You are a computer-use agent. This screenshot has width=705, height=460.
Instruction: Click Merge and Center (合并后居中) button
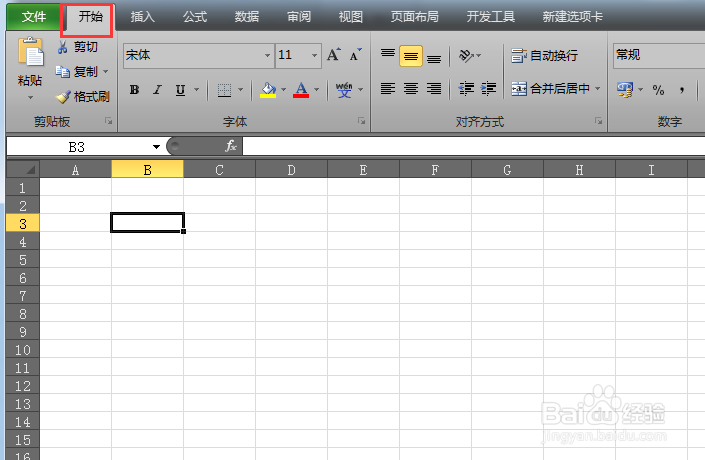click(x=551, y=89)
